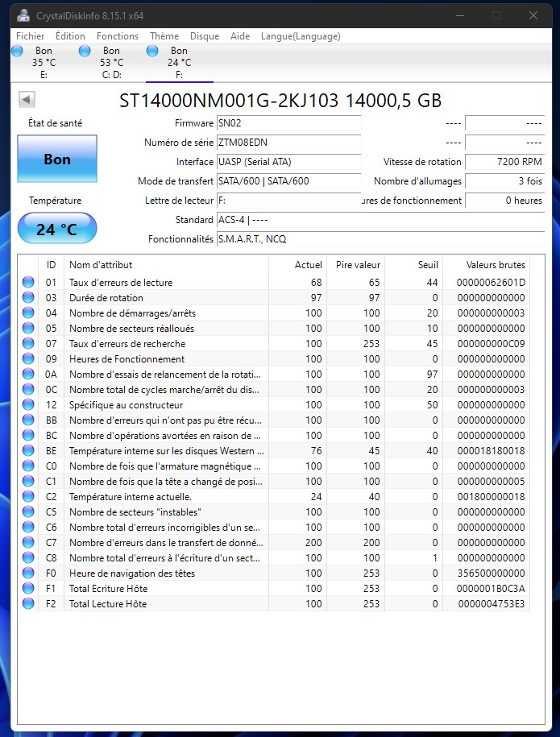Click the Nom d'attribut column header
The width and height of the screenshot is (560, 737).
pos(167,265)
